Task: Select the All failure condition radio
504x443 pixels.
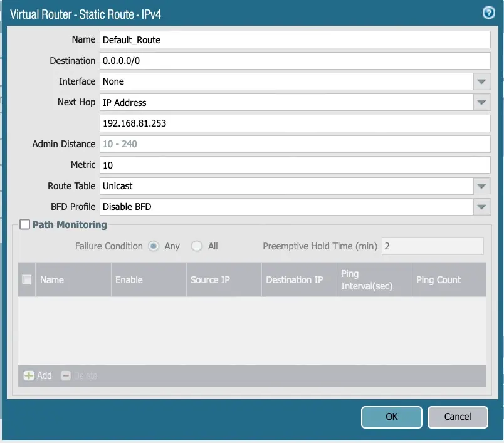Action: [197, 246]
